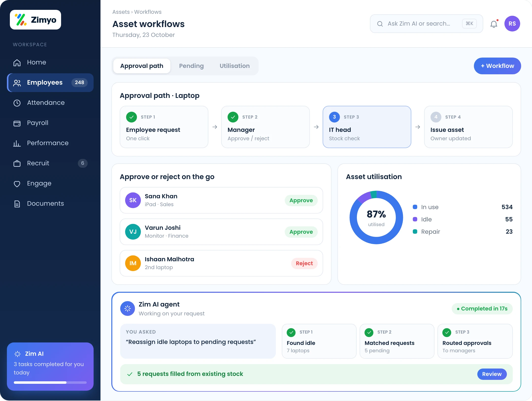
Task: Select Step 2 Manager card
Action: [x=266, y=127]
